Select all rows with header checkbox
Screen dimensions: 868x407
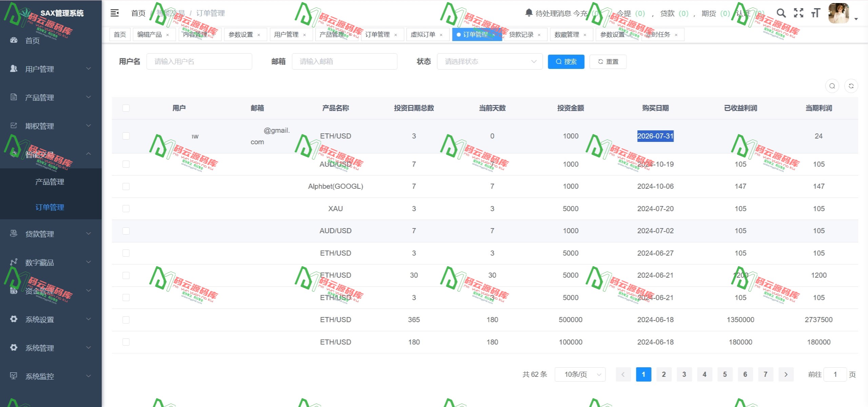tap(126, 108)
